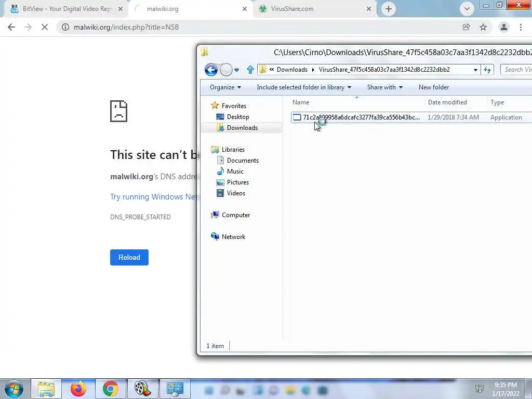Click the file's 1/29/2018 7:34 AM date
532x399 pixels.
tap(453, 117)
